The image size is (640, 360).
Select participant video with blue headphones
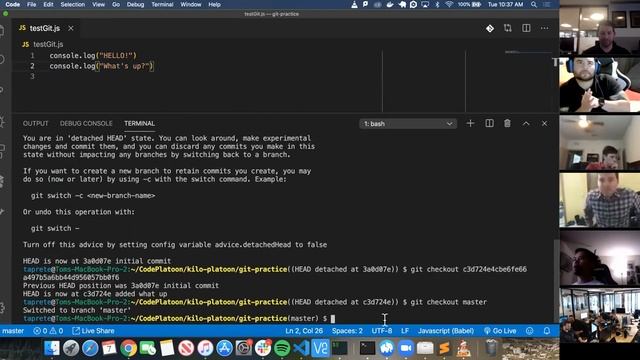600,85
